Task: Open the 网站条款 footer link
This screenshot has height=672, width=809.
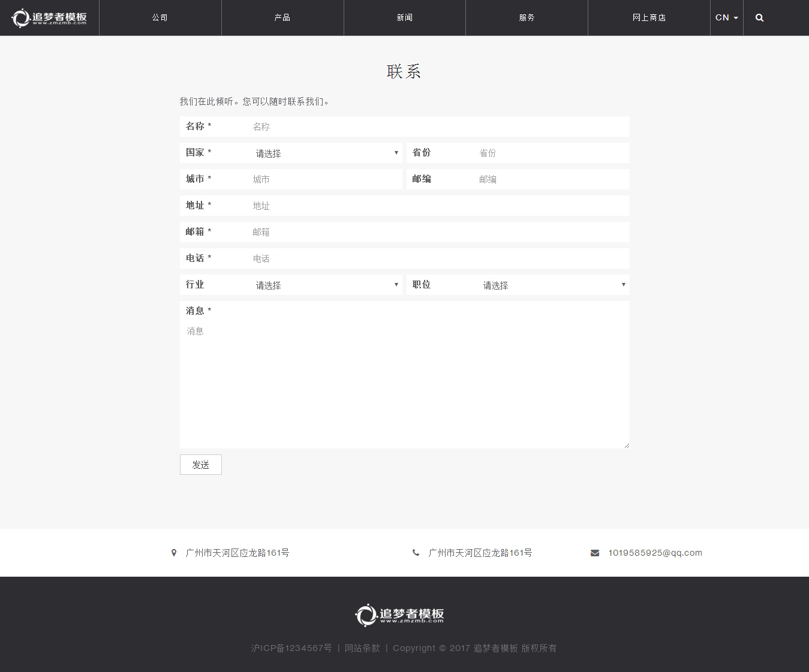Action: click(362, 648)
